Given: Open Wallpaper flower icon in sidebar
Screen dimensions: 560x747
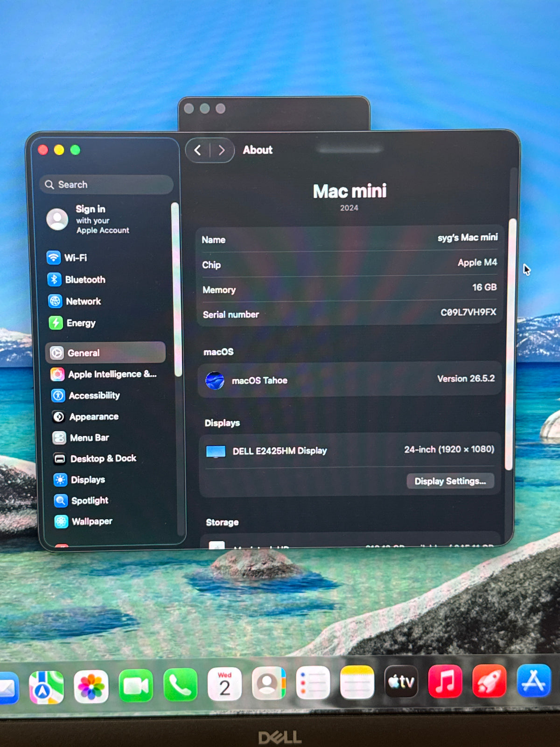Looking at the screenshot, I should (61, 521).
